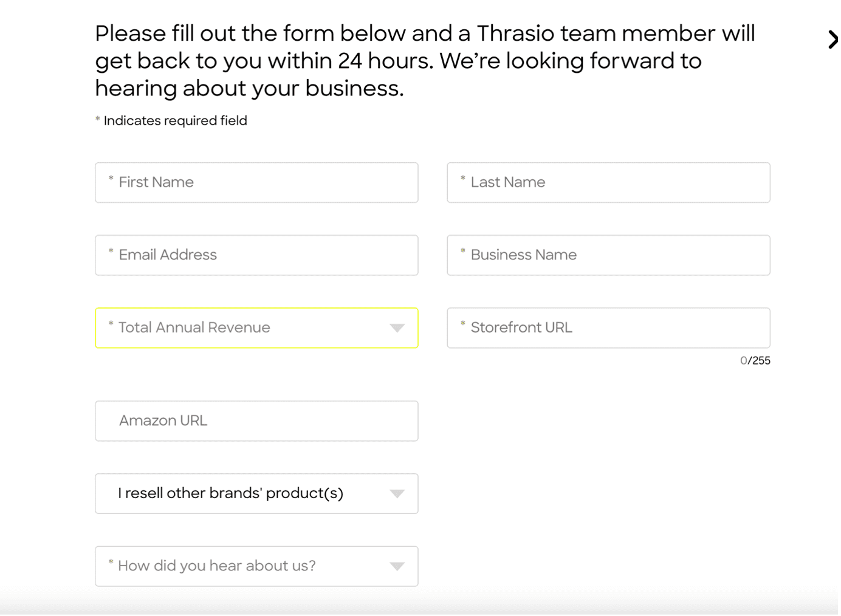Screen dimensions: 841x616
Task: Click the Total Annual Revenue arrow icon
Action: tap(397, 328)
